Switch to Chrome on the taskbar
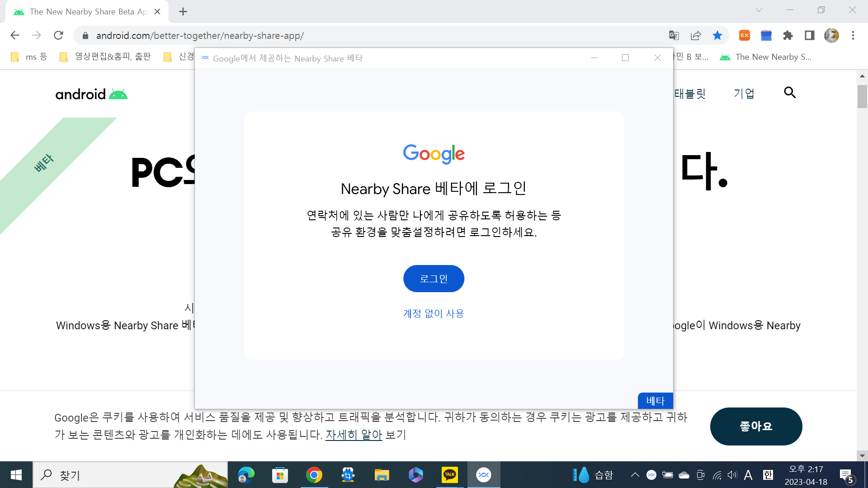The width and height of the screenshot is (868, 488). 314,475
